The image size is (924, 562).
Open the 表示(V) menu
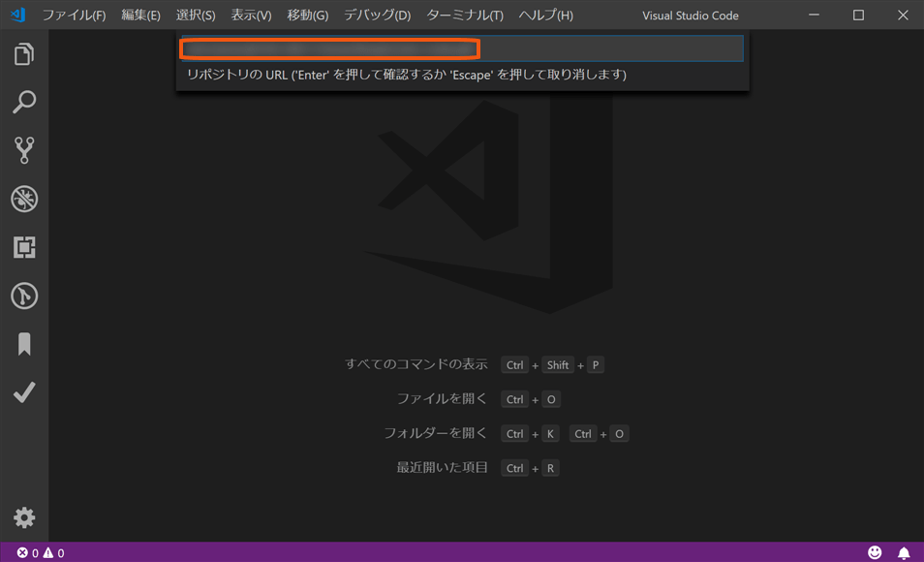coord(251,16)
